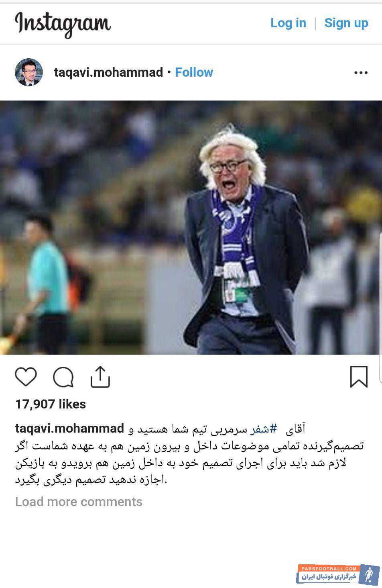View the 17,907 likes list
This screenshot has height=588, width=382.
point(51,404)
